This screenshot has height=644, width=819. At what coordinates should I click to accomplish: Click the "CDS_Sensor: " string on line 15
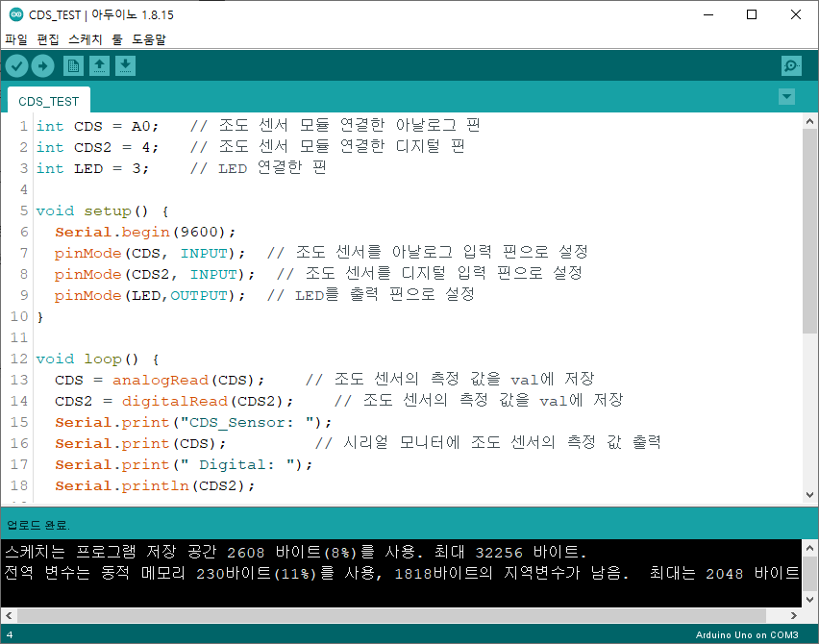[x=247, y=423]
